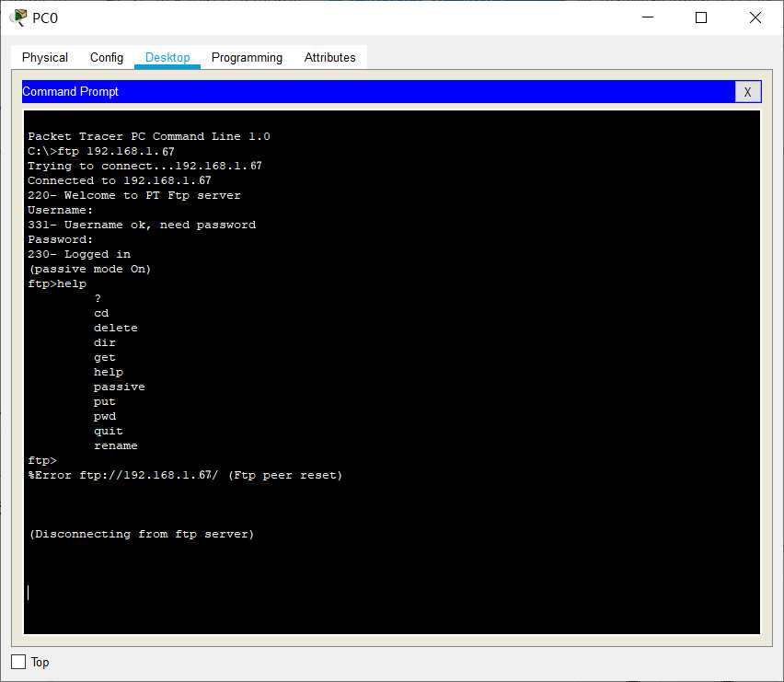This screenshot has height=682, width=784.
Task: Click the 'pwd' entry in help list
Action: click(x=105, y=417)
